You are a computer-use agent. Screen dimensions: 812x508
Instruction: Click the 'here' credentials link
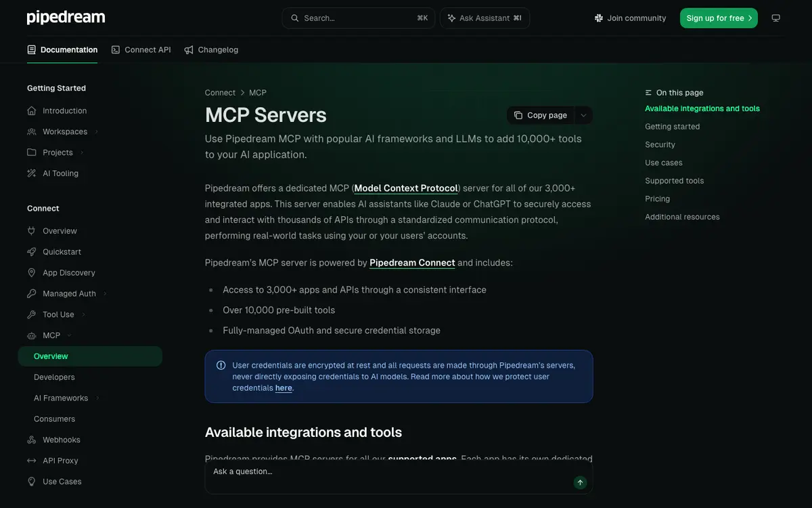point(284,388)
